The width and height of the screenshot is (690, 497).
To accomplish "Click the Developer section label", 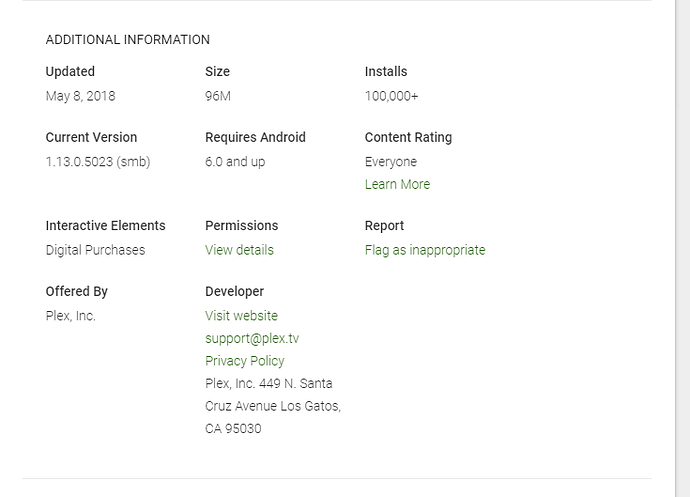I will [235, 292].
